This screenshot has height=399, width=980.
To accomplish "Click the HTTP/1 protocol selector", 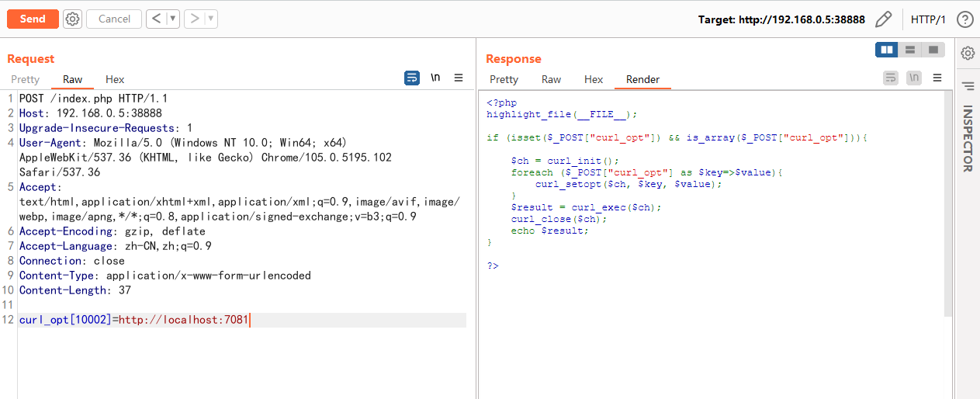I will coord(928,19).
